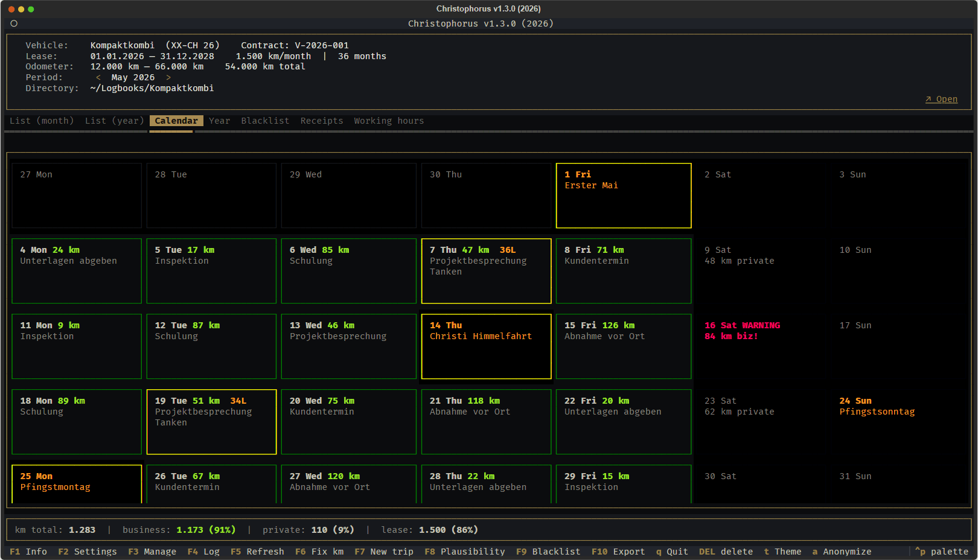978x560 pixels.
Task: Click F3 Manage
Action: pyautogui.click(x=152, y=552)
